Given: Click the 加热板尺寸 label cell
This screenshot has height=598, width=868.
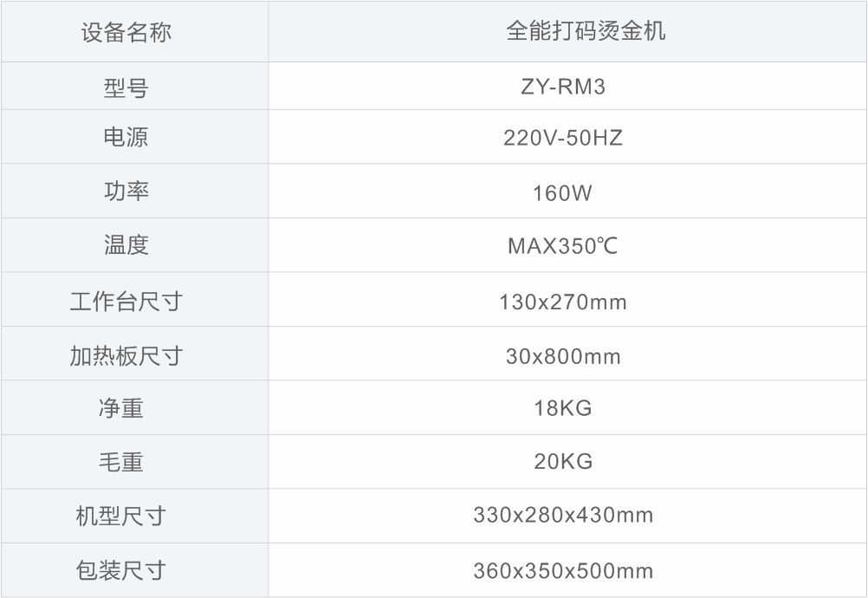Looking at the screenshot, I should point(126,355).
